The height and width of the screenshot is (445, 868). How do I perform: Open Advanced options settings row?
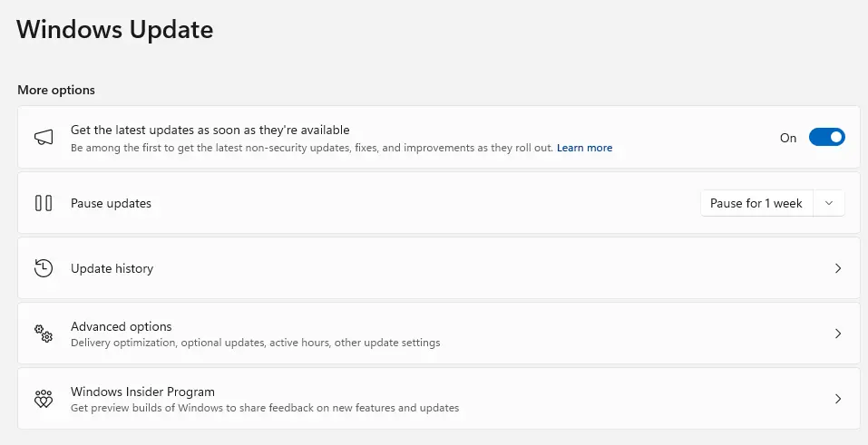click(x=122, y=326)
